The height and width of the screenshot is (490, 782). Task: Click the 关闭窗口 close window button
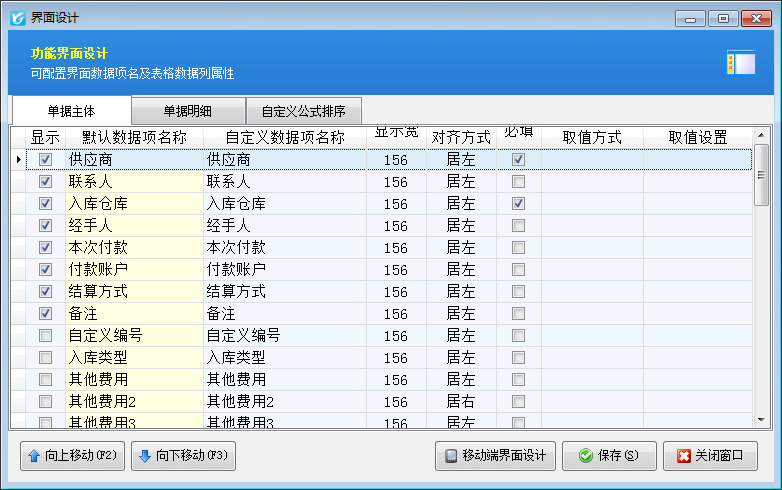coord(710,456)
